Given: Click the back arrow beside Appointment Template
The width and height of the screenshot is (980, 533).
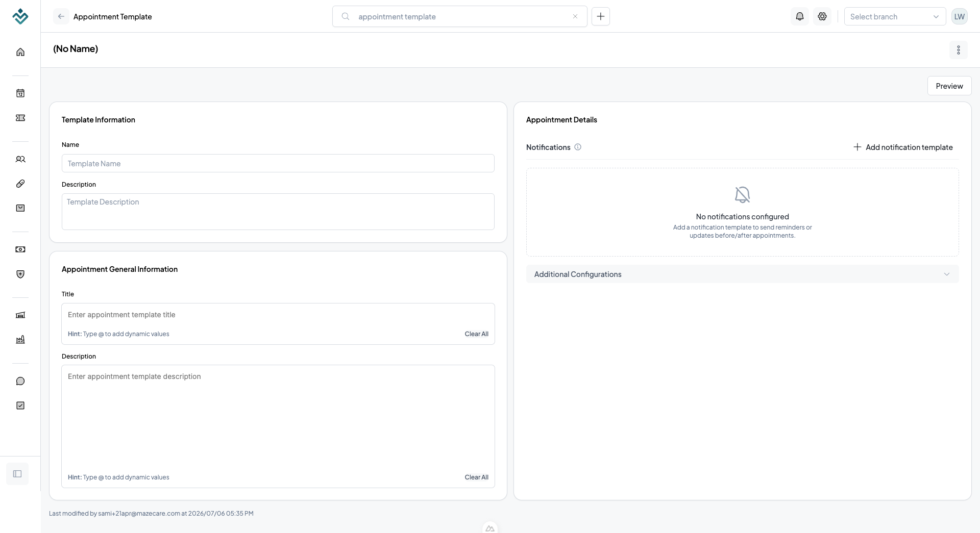Looking at the screenshot, I should pos(61,16).
